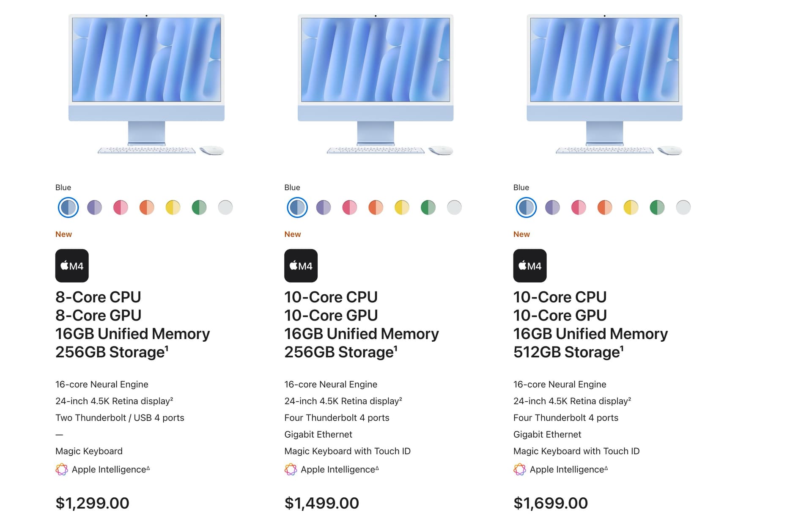Screen dimensions: 812x521
Task: Choose orange color for middle iMac
Action: [x=376, y=208]
